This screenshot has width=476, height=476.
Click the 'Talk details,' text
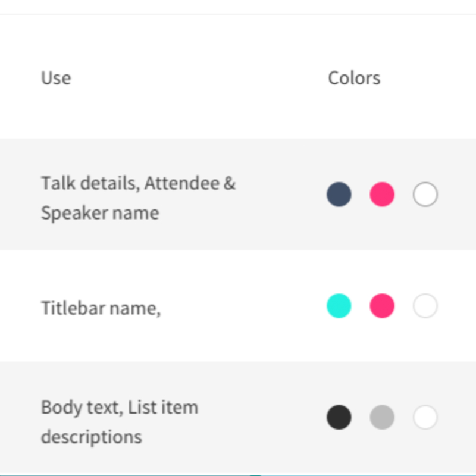pos(90,183)
